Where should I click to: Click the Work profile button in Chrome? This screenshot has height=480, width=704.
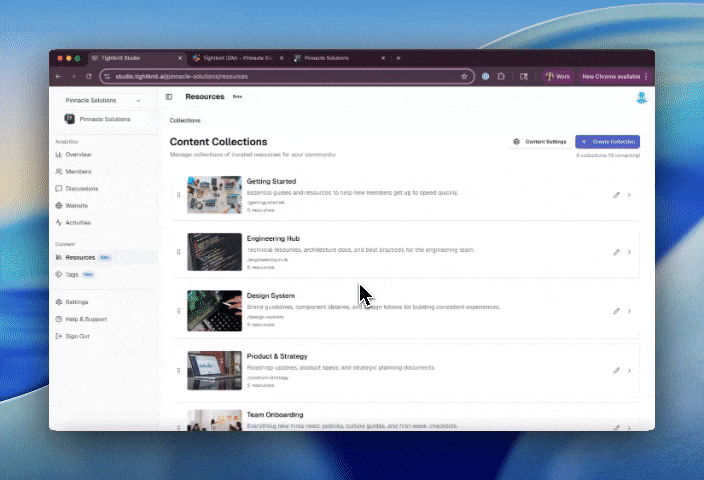pyautogui.click(x=558, y=76)
